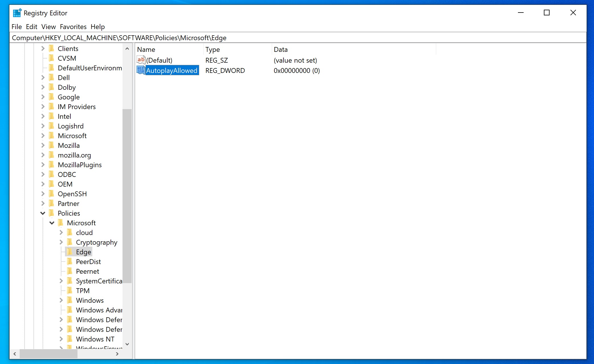This screenshot has width=594, height=364.
Task: Minimize the Registry Editor window
Action: click(x=521, y=13)
